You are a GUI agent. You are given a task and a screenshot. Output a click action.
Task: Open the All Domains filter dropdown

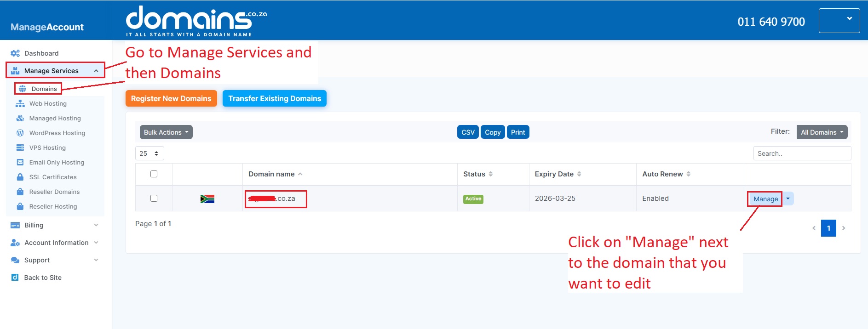point(822,132)
